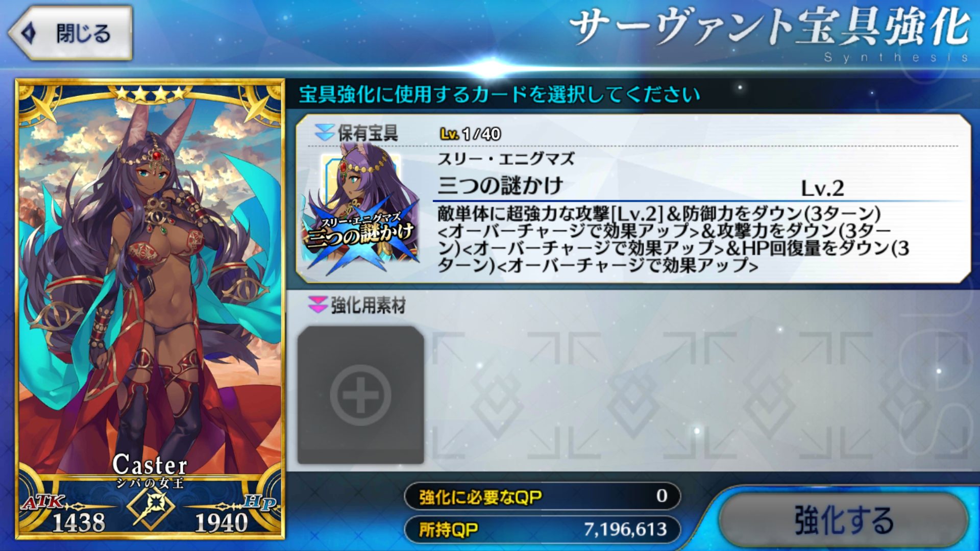Tap the スリー・エニグマズ name text
Viewport: 980px width, 551px height.
[x=506, y=159]
